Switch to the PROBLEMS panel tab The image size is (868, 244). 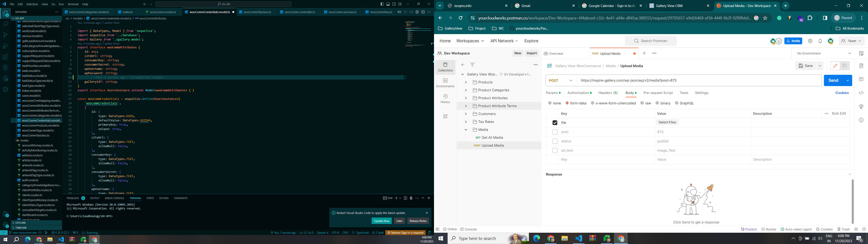[73, 198]
